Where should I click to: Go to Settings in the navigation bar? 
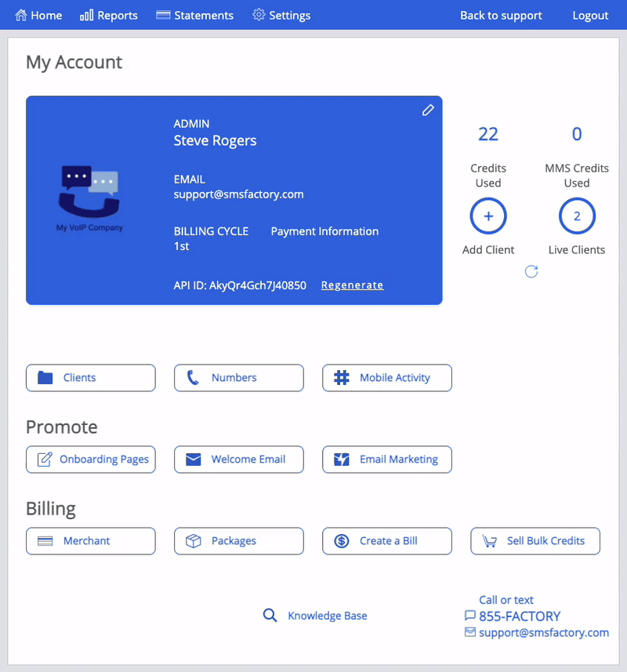[x=281, y=15]
